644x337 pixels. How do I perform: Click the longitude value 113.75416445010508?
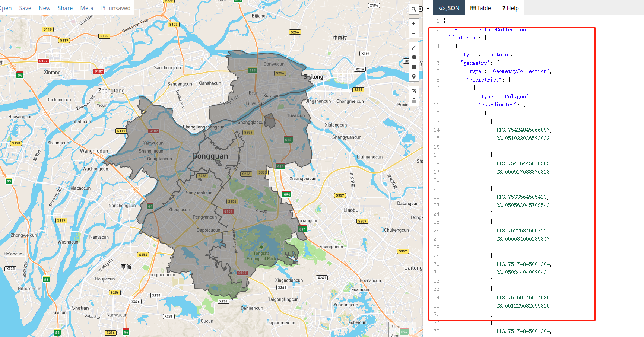[523, 163]
